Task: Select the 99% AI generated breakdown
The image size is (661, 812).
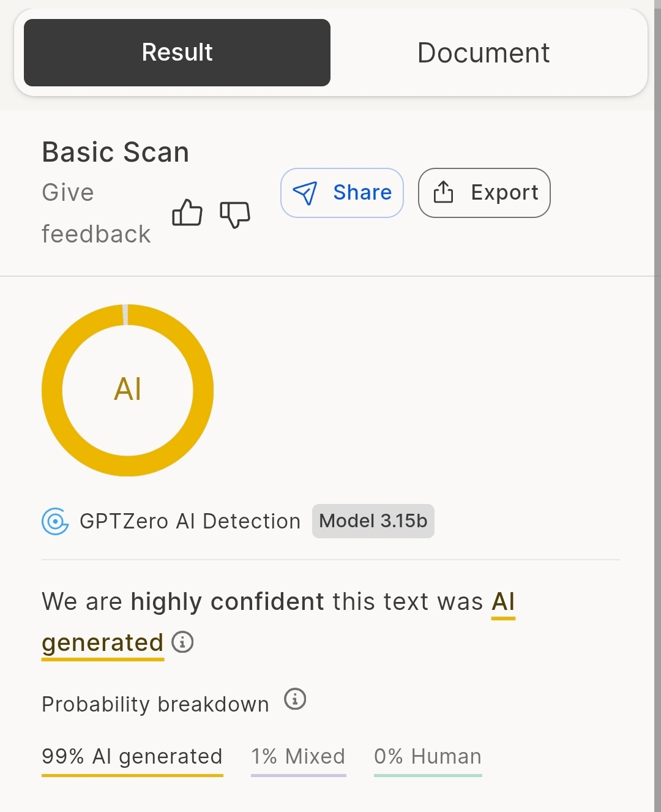Action: point(132,757)
